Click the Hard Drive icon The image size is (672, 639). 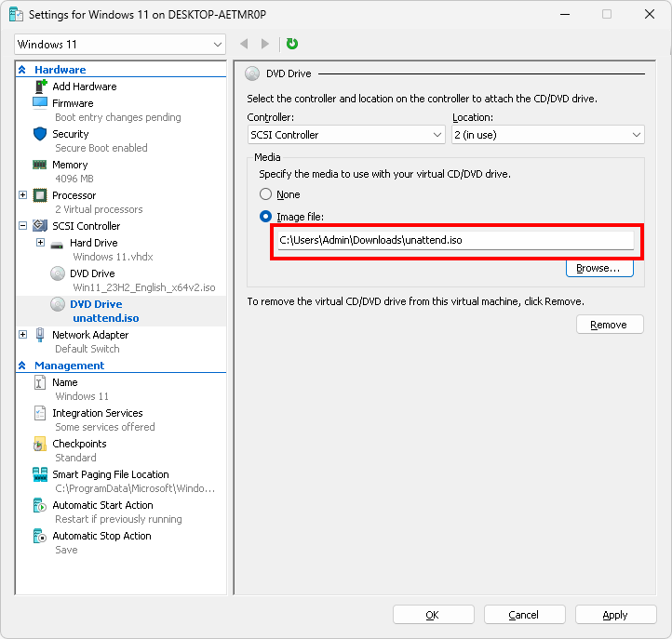click(57, 246)
